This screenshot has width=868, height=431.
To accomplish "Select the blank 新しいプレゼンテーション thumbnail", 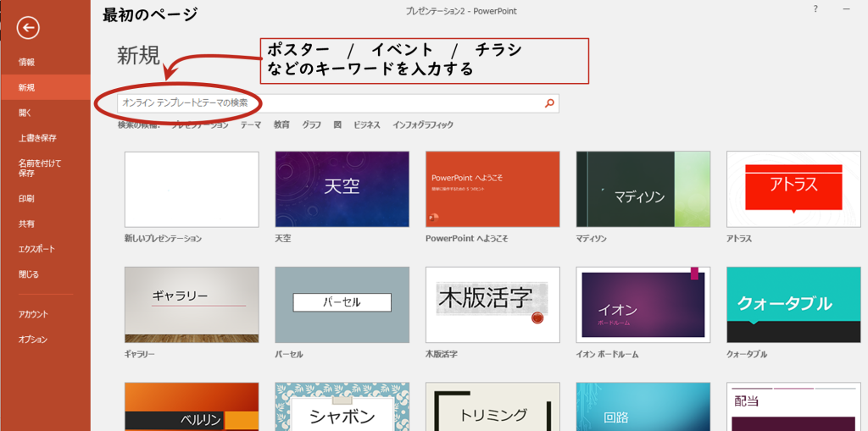I will [192, 189].
